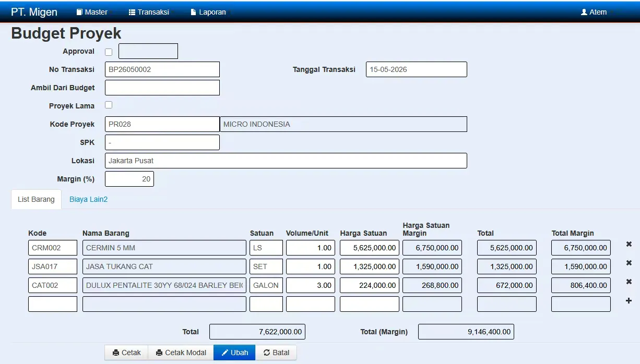Delete the JASA TUKANG CAT row
This screenshot has width=640, height=364.
click(x=629, y=263)
